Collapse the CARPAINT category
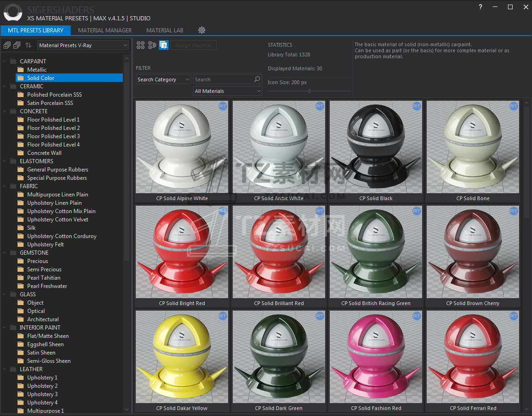The width and height of the screenshot is (532, 416). [x=5, y=61]
